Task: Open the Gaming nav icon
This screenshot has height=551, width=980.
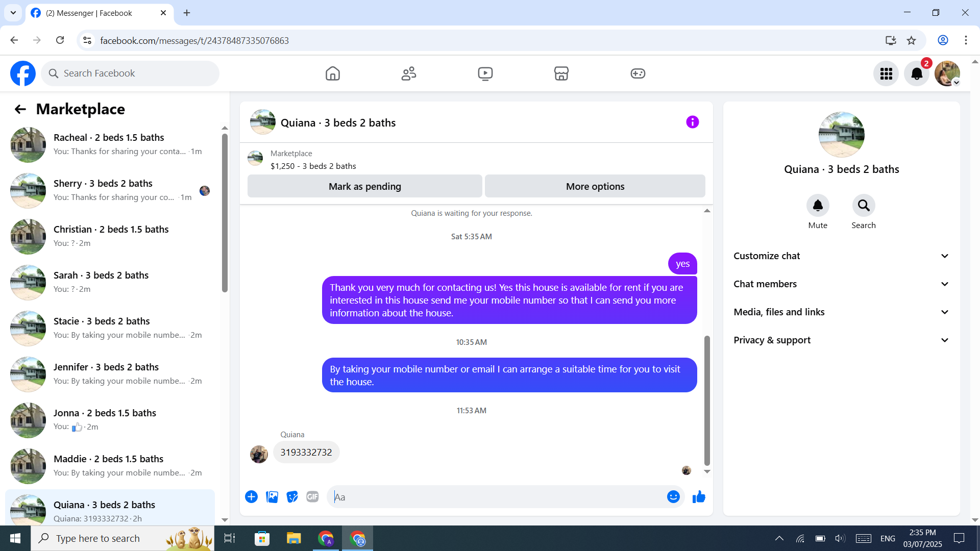Action: 638,73
